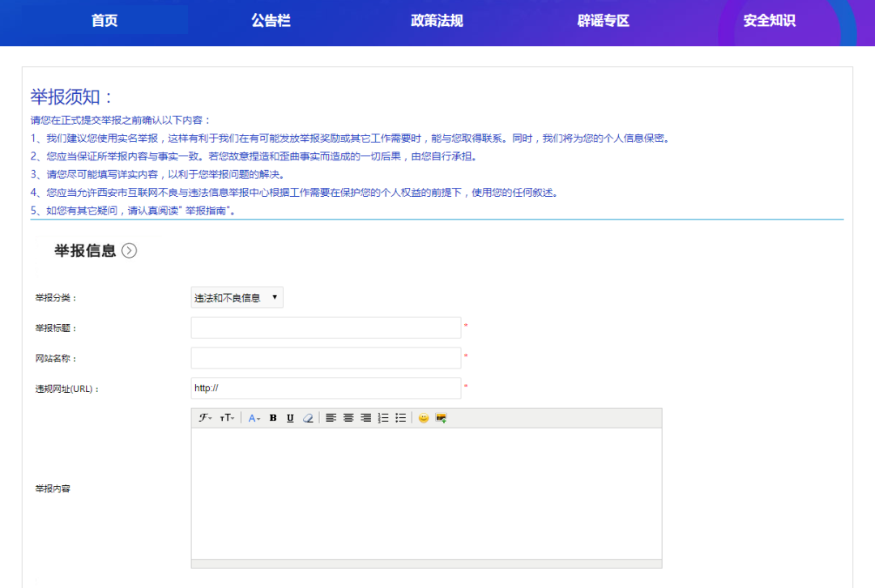
Task: Open the smiley emoticon picker
Action: (424, 418)
